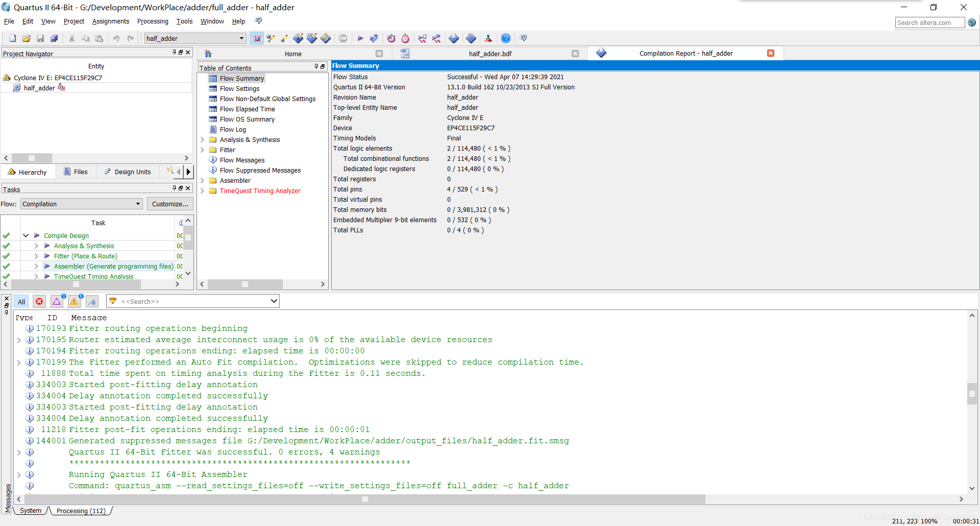Click the half_adder entity icon in Project Navigator
Viewport: 980px width, 526px height.
pyautogui.click(x=17, y=88)
